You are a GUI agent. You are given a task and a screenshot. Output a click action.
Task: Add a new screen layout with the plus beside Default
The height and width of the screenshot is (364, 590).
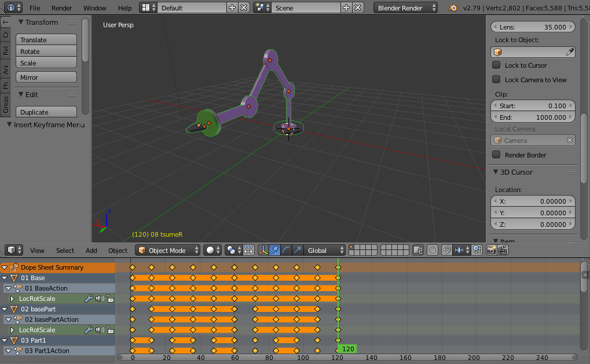point(232,8)
